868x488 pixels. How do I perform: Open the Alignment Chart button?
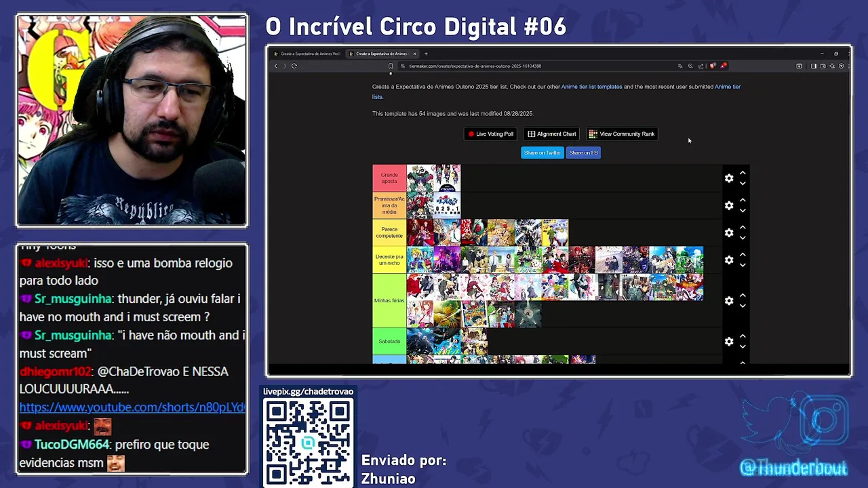[552, 134]
